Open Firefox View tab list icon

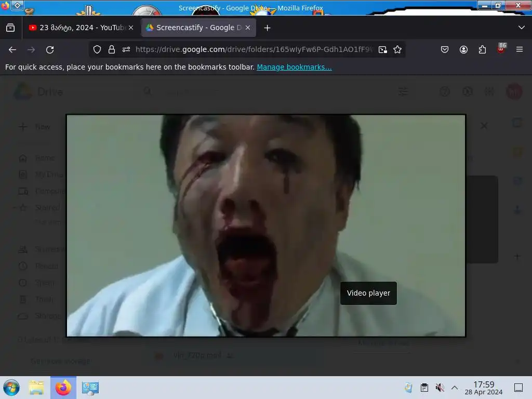[10, 28]
